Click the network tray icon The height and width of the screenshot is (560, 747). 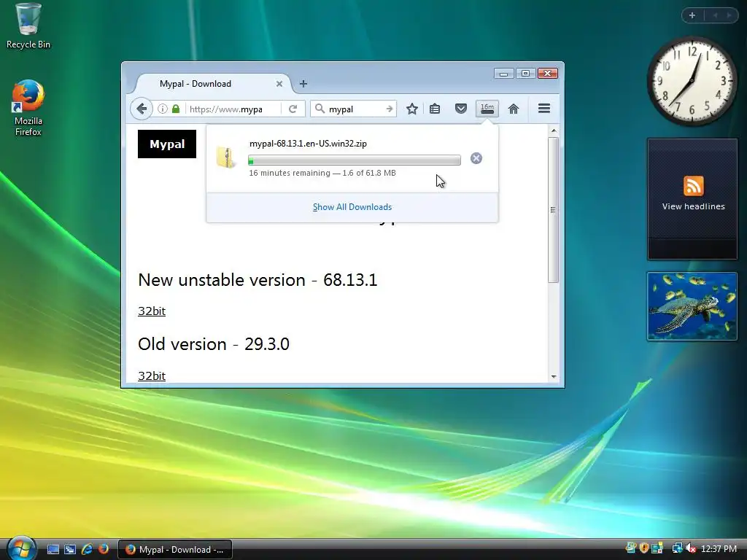677,548
